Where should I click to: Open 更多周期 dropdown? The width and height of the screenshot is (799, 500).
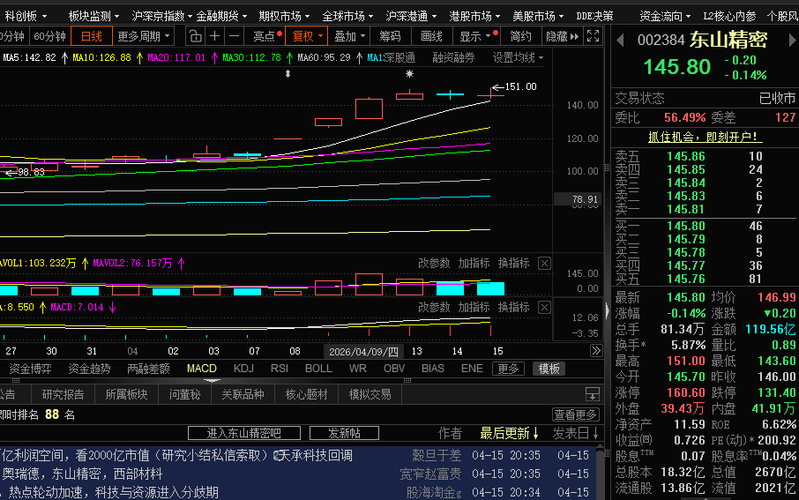click(144, 37)
